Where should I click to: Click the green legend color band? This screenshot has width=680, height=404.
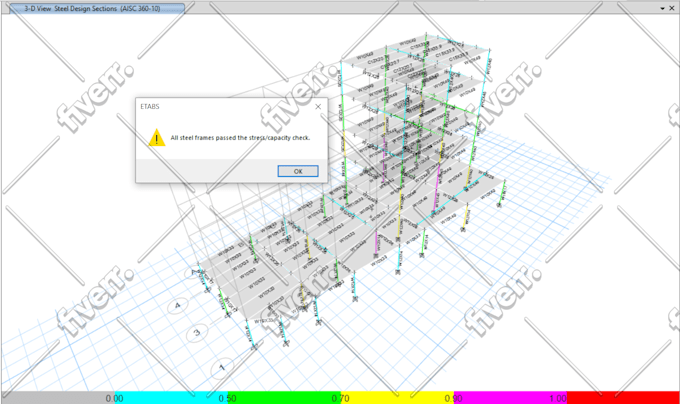pos(284,397)
